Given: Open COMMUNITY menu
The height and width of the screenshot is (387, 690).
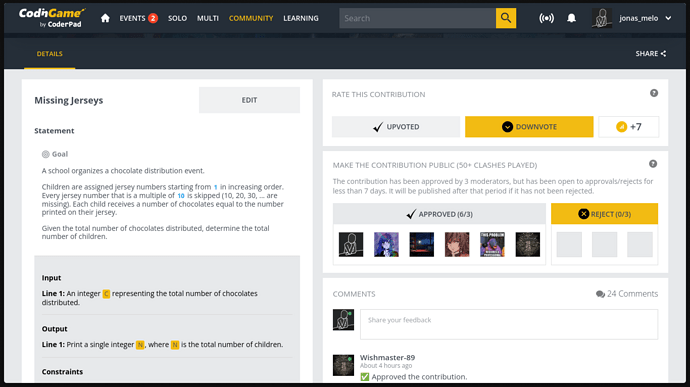Looking at the screenshot, I should pos(251,18).
